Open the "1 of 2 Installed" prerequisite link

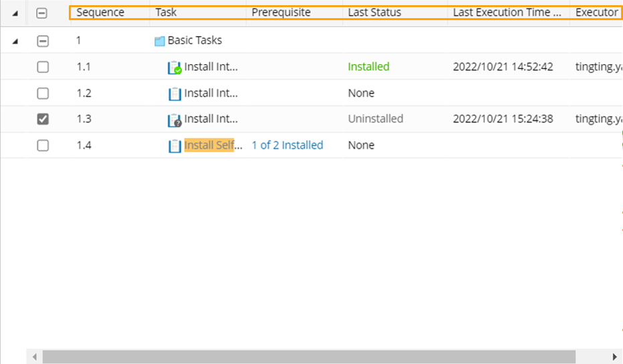(x=287, y=146)
